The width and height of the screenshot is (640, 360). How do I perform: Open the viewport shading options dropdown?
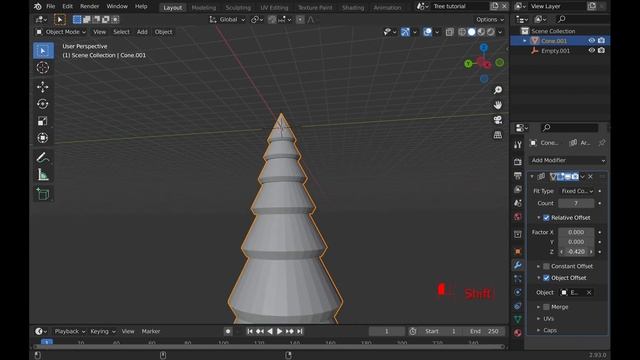coord(501,32)
